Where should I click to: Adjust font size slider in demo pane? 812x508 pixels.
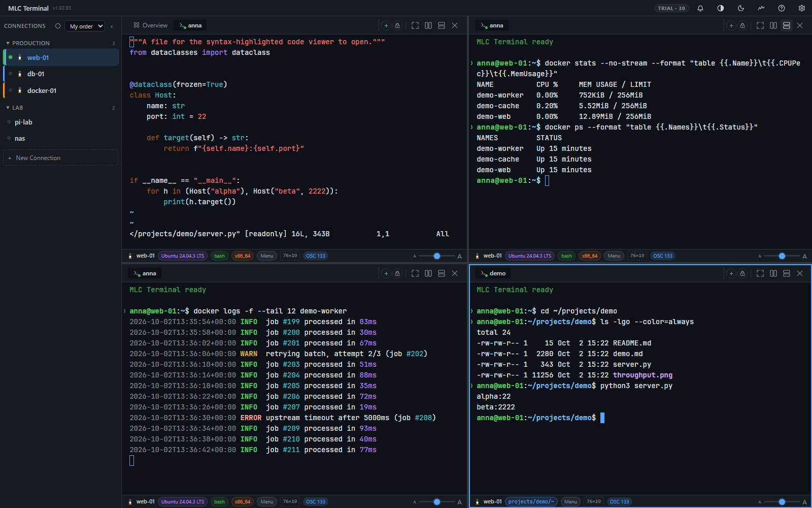pos(782,502)
